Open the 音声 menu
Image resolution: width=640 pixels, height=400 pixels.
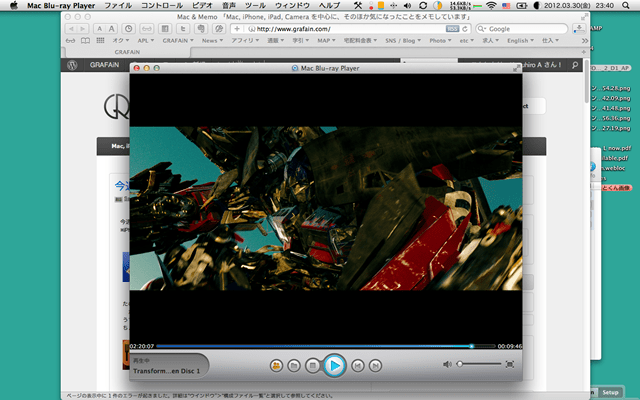pos(229,5)
